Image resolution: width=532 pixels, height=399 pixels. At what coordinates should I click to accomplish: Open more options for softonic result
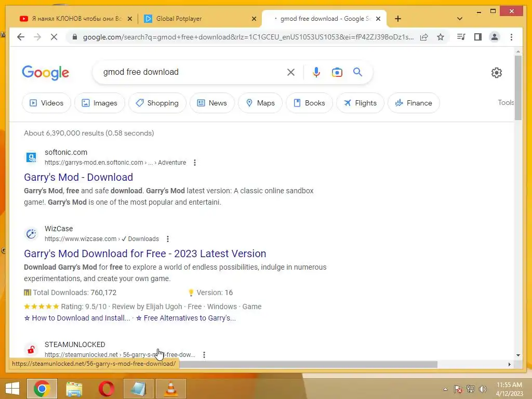[195, 163]
